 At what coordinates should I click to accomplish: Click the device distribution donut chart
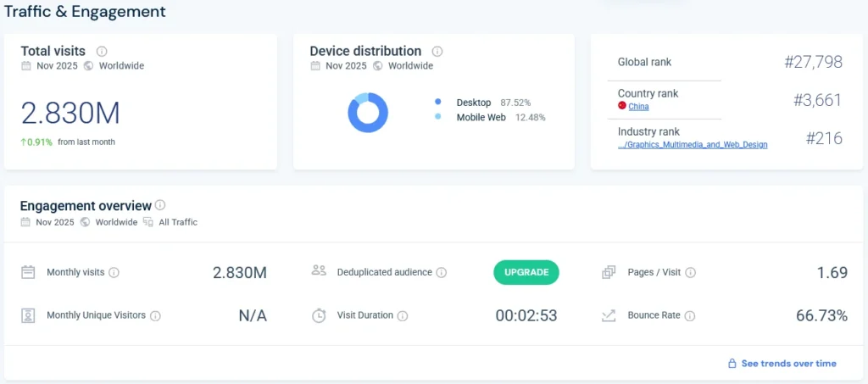point(368,113)
